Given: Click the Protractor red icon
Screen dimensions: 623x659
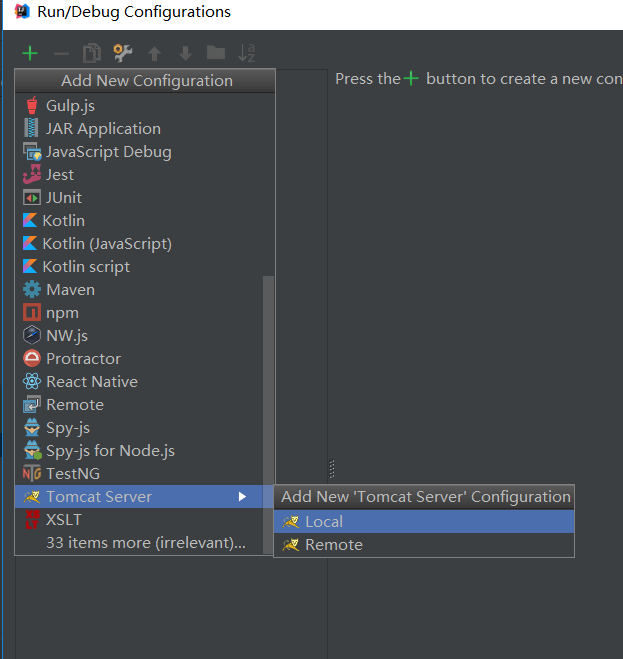Looking at the screenshot, I should (32, 358).
